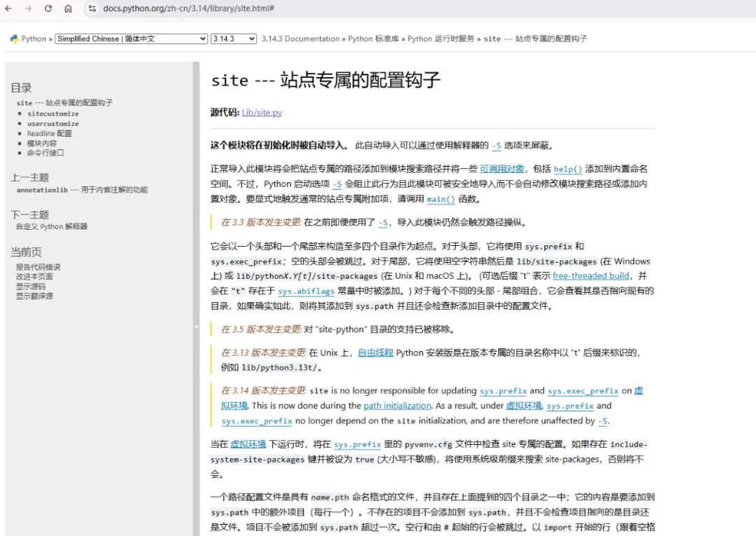
Task: Open the 3.14.3 version dropdown
Action: click(233, 39)
